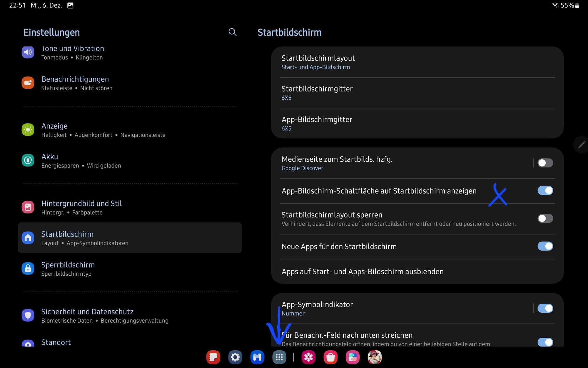Image resolution: width=588 pixels, height=368 pixels.
Task: Tap the all-apps grid icon in taskbar
Action: [x=279, y=357]
